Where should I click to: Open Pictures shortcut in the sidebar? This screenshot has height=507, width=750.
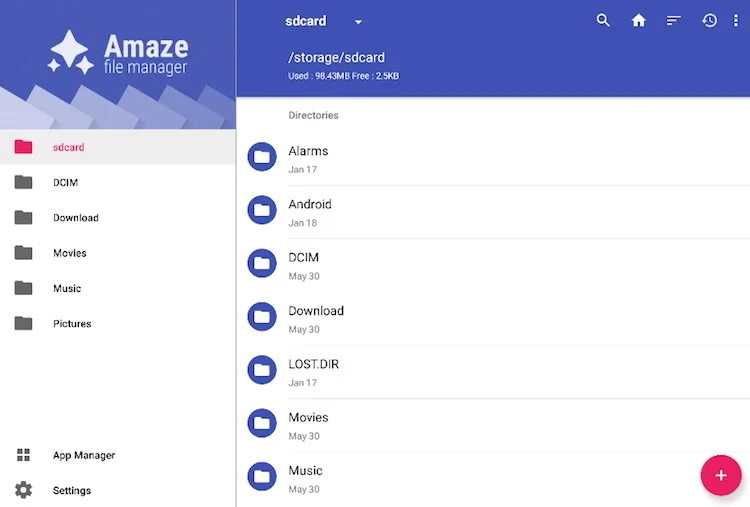pos(72,324)
